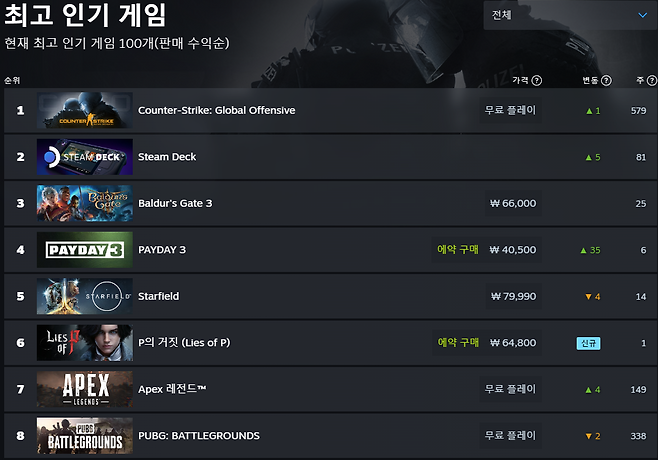Open PUBG: BATTLEGROUNDS title link

199,436
